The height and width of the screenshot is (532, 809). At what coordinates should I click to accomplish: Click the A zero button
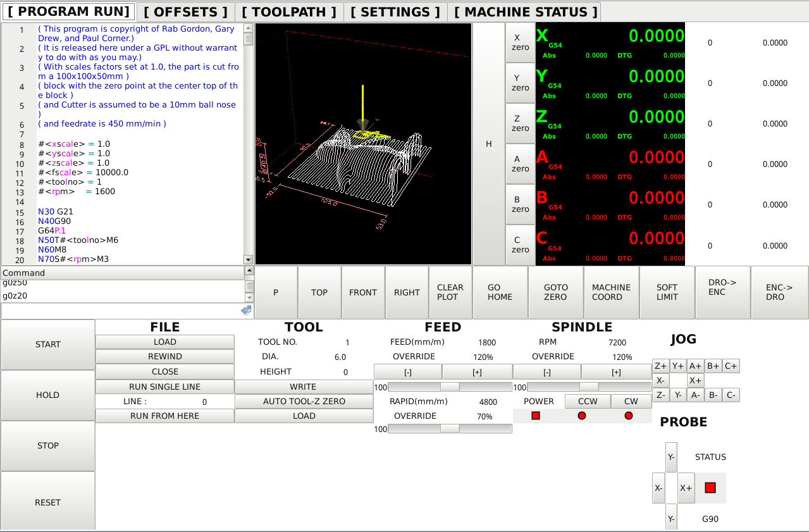point(521,164)
